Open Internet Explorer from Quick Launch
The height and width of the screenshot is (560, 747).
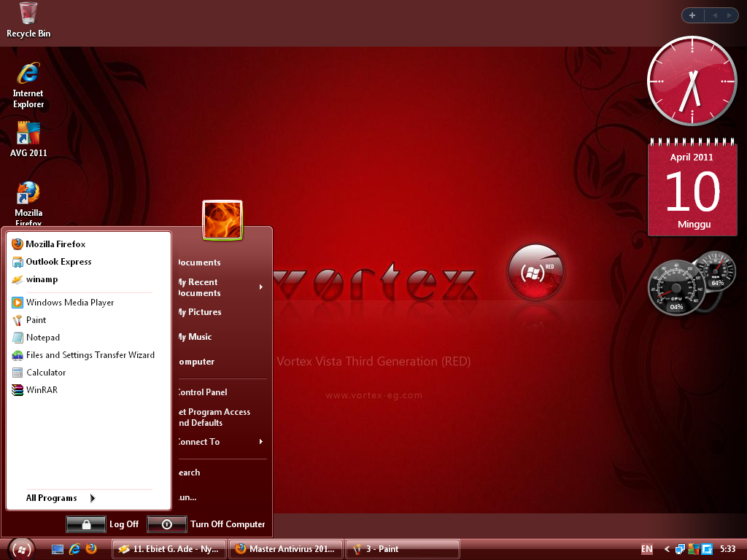coord(74,549)
